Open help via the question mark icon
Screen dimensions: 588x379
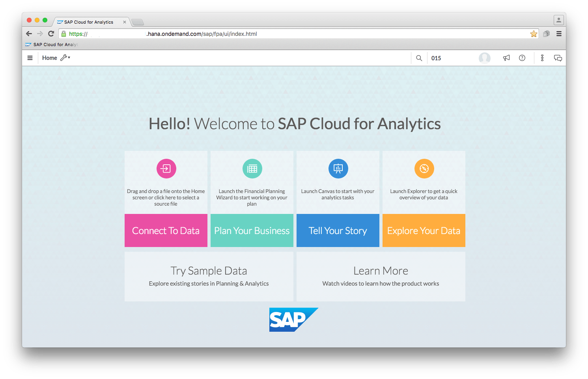point(522,58)
